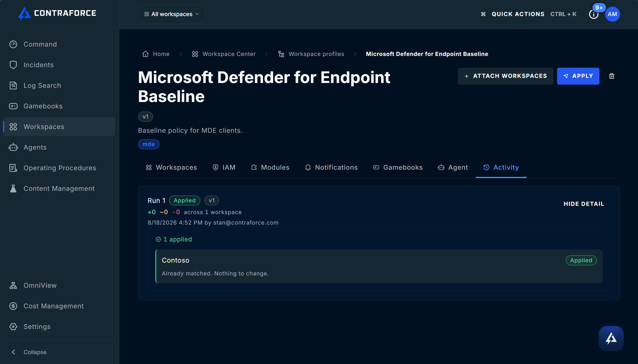Screen dimensions: 638x364
Task: Open the ContraForce assistant floating button
Action: [611, 339]
